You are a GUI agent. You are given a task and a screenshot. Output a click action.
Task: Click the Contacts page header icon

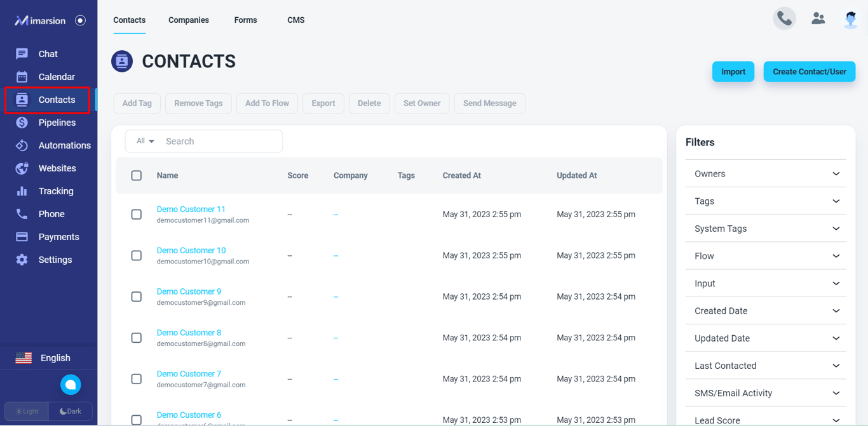pyautogui.click(x=122, y=62)
